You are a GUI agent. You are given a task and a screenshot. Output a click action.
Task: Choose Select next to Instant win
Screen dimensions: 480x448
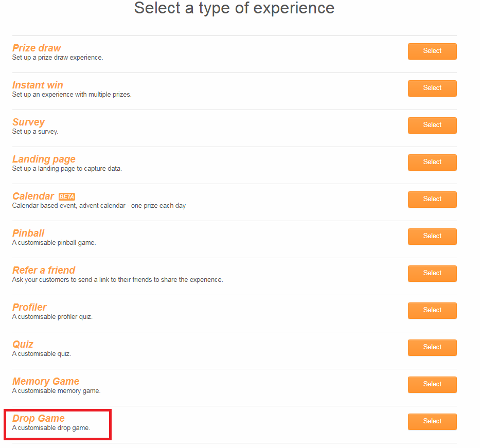[x=432, y=88]
